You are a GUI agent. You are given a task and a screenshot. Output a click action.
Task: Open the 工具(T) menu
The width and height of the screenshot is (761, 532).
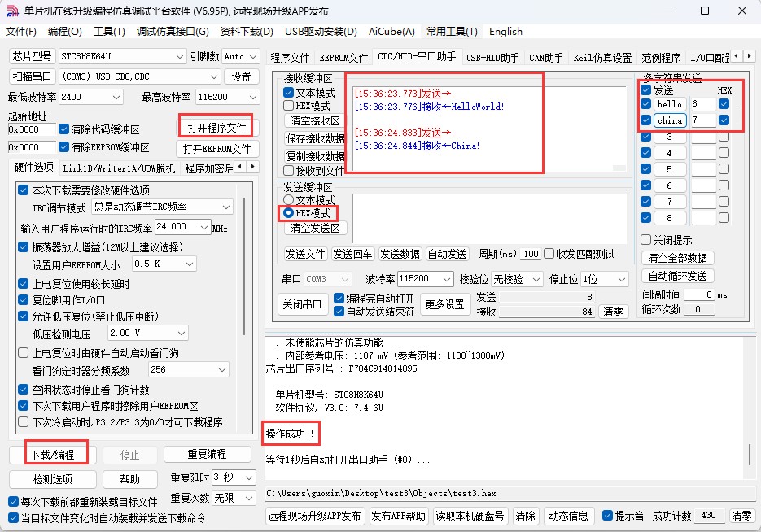click(109, 32)
